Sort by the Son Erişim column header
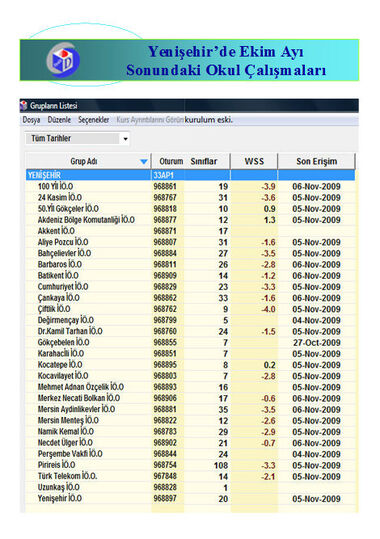 click(x=316, y=161)
